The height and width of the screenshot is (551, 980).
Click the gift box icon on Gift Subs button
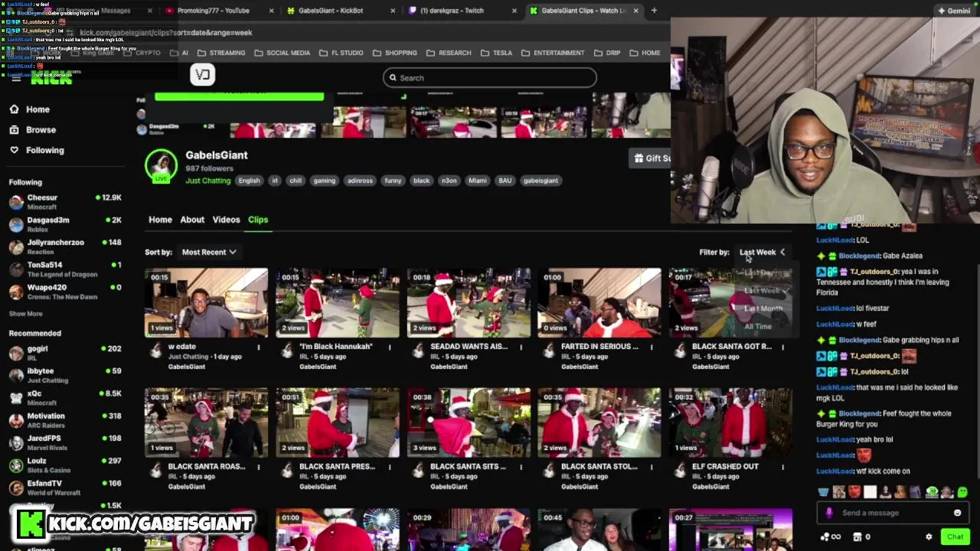639,158
